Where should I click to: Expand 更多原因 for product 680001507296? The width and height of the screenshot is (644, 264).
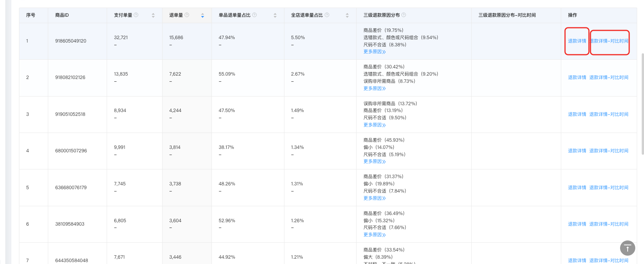[x=374, y=161]
